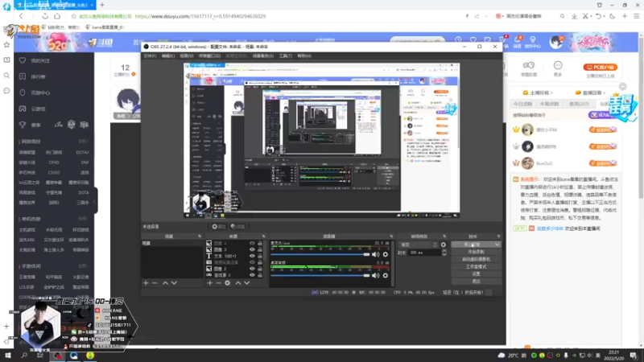Toggle visibility of 图像 3 source
The height and width of the screenshot is (362, 644).
[x=252, y=249]
